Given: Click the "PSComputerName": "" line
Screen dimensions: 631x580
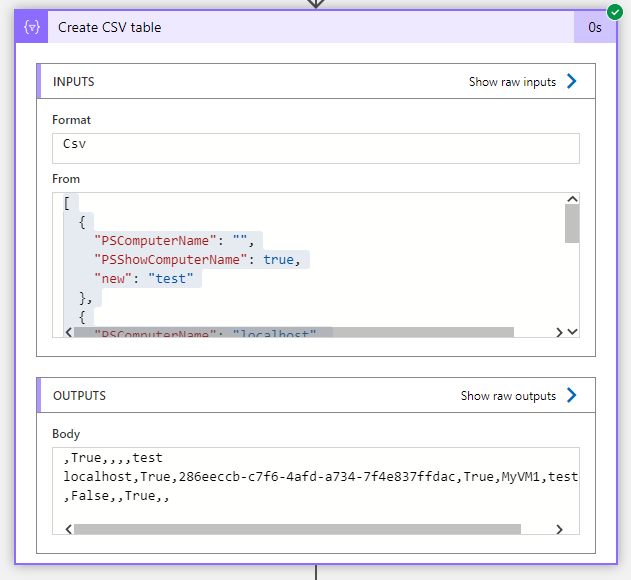Looking at the screenshot, I should 174,241.
